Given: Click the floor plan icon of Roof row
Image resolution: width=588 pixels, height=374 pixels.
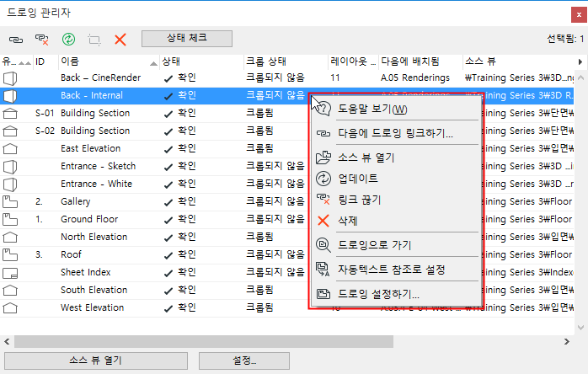Looking at the screenshot, I should click(x=10, y=254).
